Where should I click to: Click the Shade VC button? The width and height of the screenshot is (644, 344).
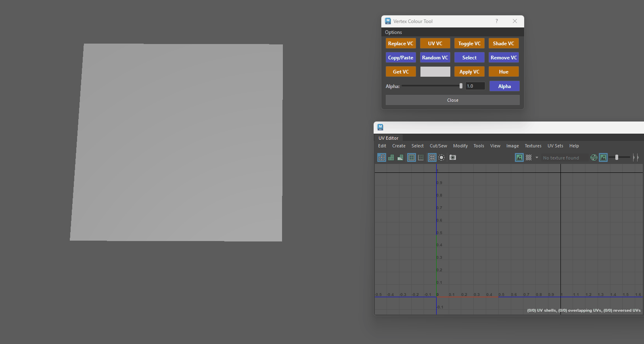point(504,44)
